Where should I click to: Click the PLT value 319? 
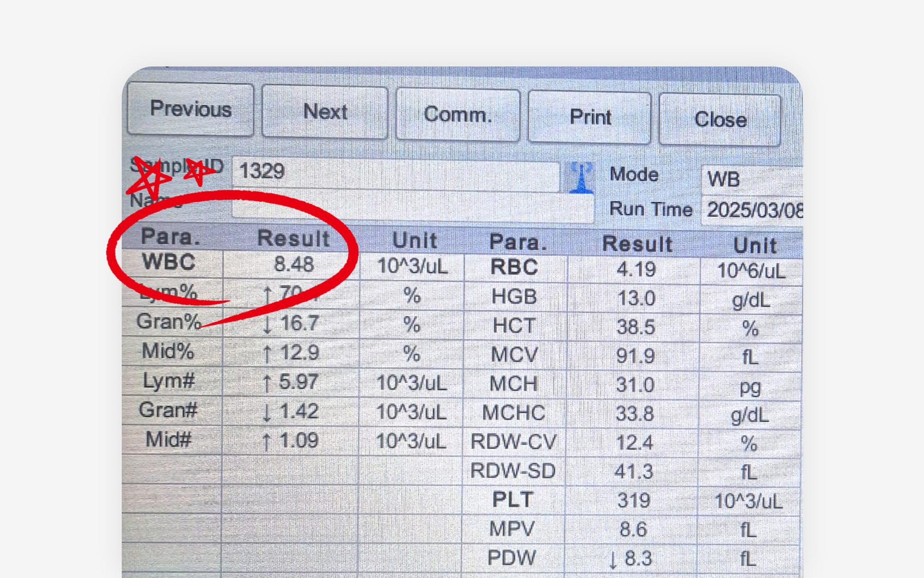[x=634, y=500]
